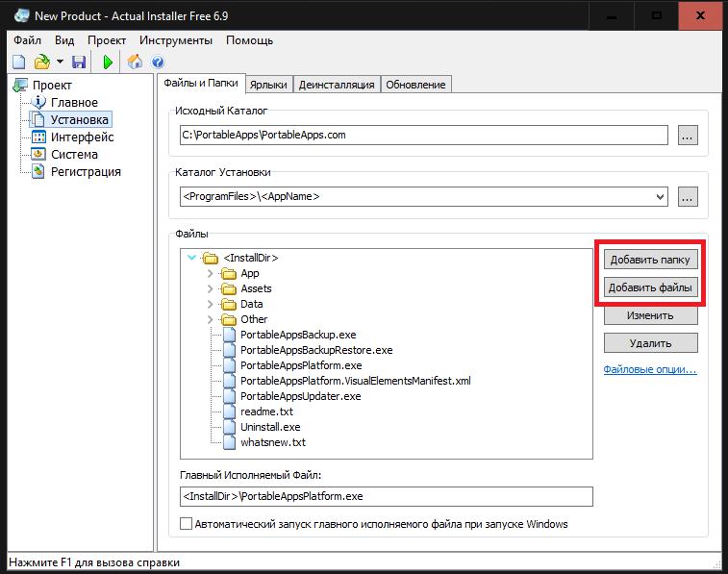Click the PortableAppsPlatform.exe file icon
Viewport: 728px width, 574px height.
pos(229,365)
